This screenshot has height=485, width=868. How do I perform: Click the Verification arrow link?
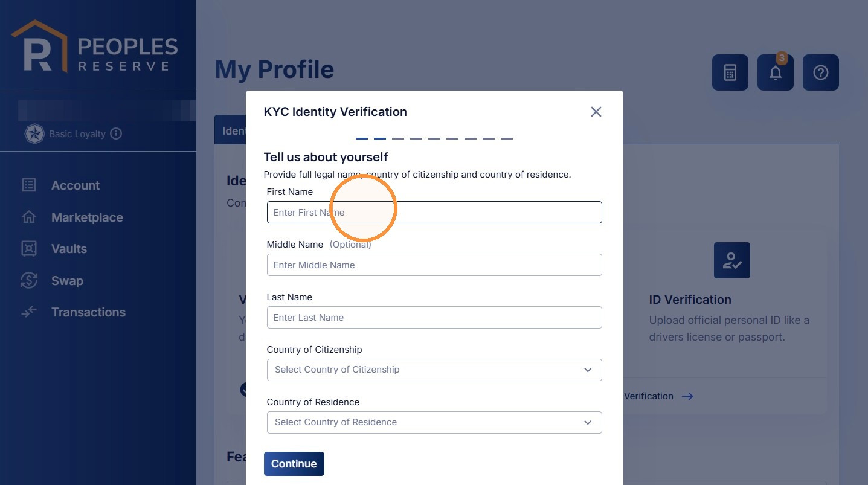pos(658,396)
